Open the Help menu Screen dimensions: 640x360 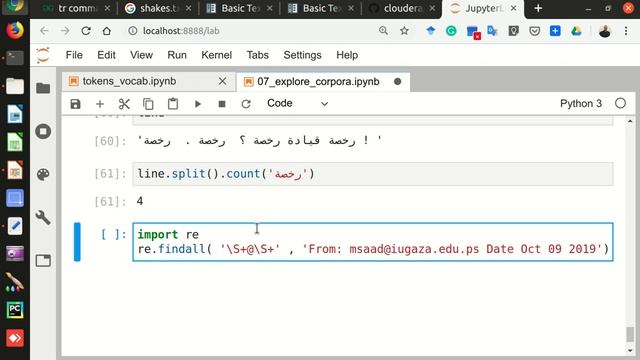coord(347,55)
